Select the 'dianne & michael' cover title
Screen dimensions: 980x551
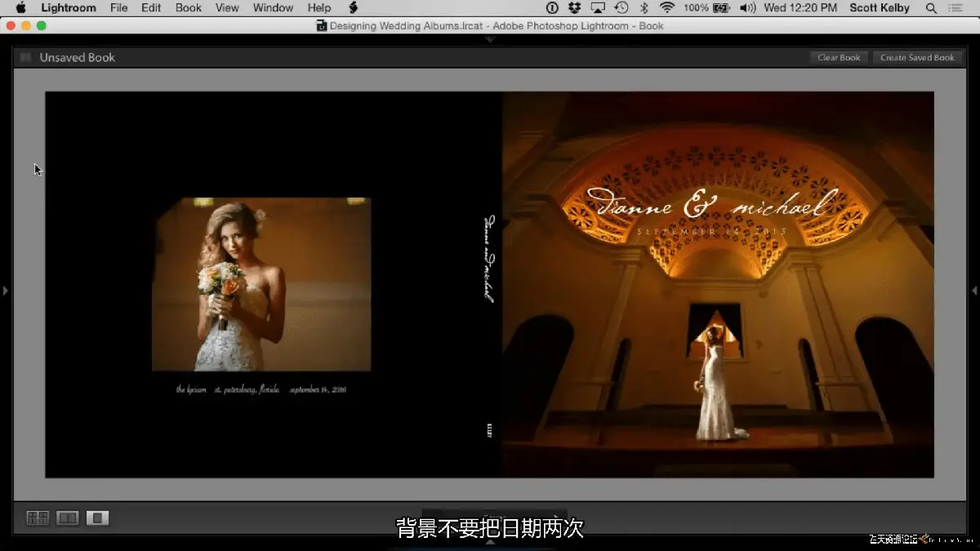coord(711,205)
